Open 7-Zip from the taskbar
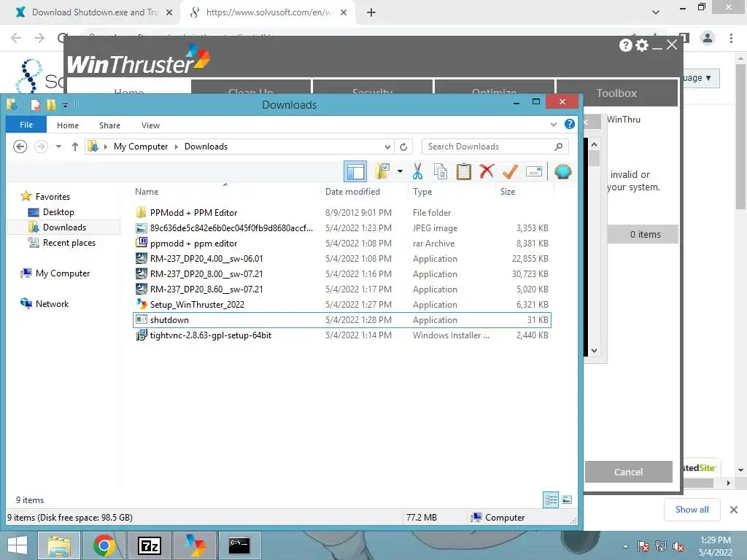747x560 pixels. (149, 545)
